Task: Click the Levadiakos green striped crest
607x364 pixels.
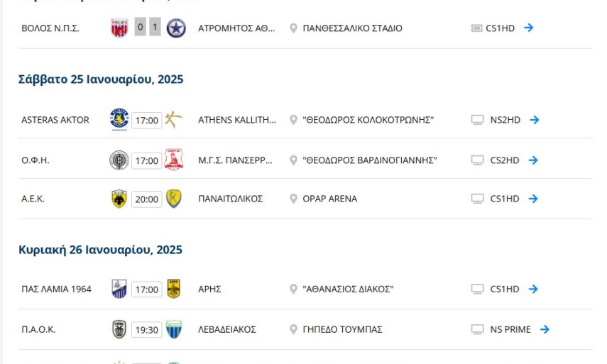Action: point(173,329)
